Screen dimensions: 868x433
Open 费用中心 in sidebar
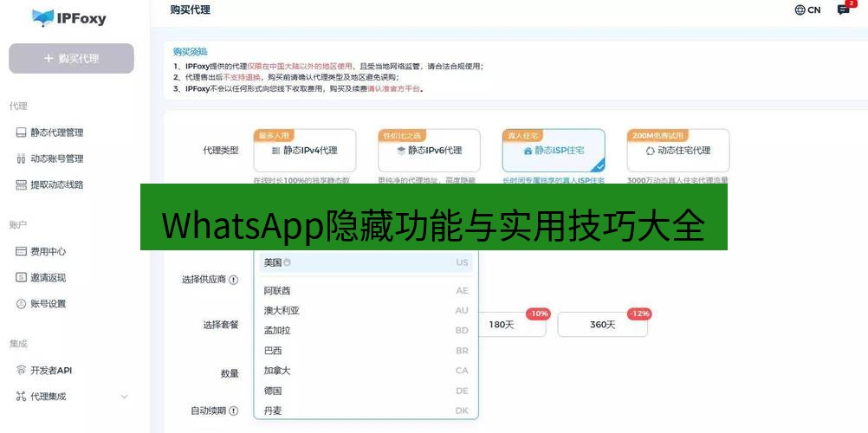point(41,251)
